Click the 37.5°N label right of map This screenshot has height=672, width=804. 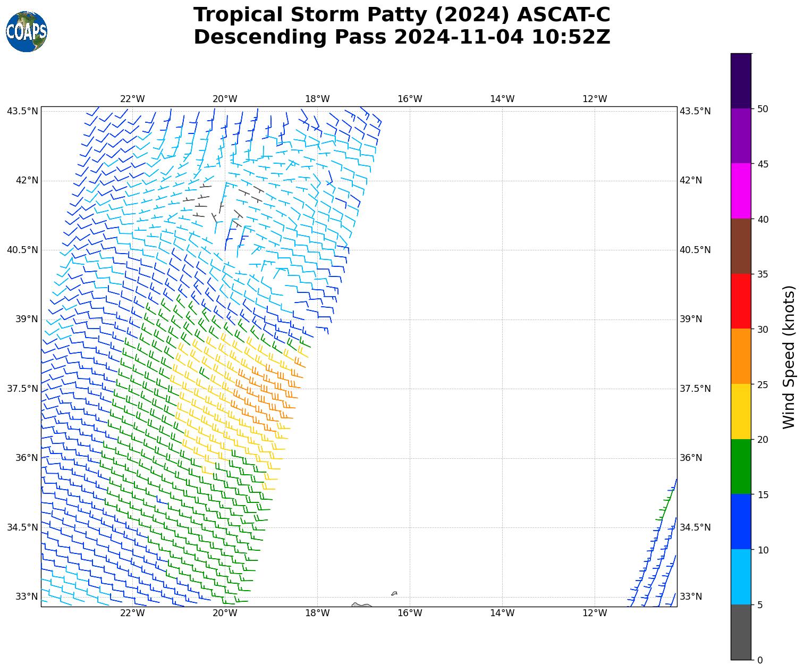point(695,389)
